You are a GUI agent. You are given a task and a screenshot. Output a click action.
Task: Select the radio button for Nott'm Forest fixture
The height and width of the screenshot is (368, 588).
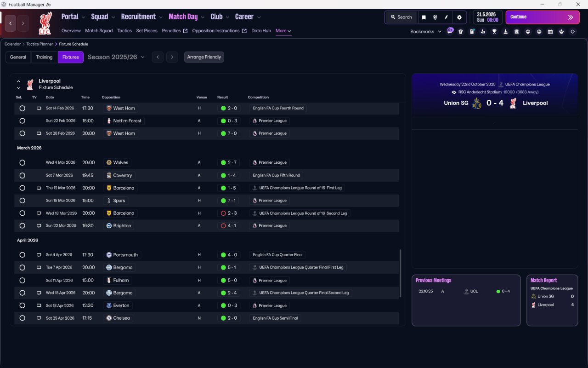(22, 121)
